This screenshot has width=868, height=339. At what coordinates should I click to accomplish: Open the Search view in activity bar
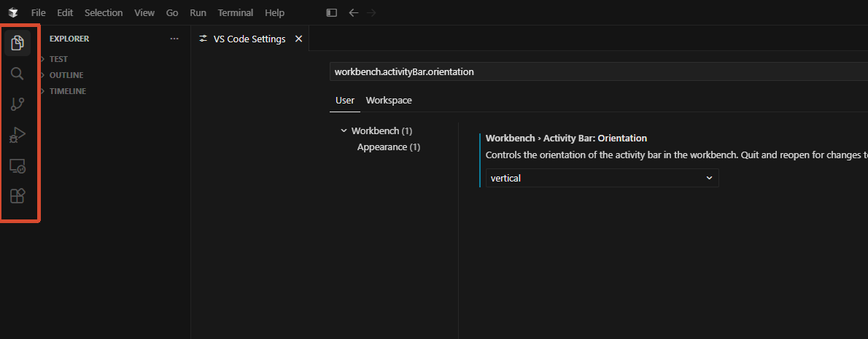[18, 74]
